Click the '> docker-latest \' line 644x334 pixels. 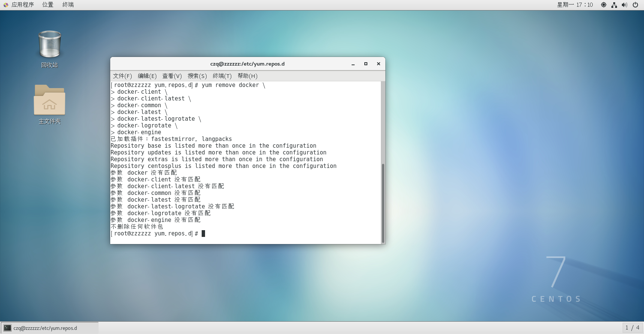[139, 112]
